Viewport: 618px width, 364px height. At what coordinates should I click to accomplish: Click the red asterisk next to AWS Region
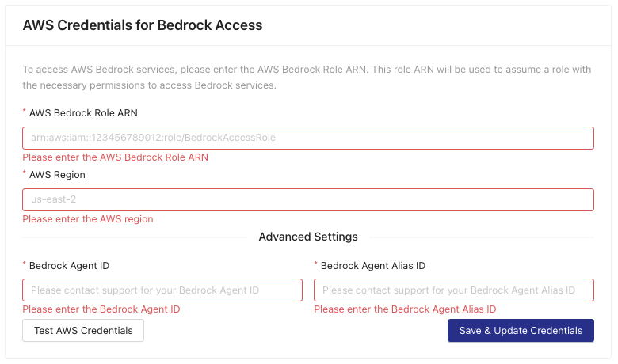[25, 173]
